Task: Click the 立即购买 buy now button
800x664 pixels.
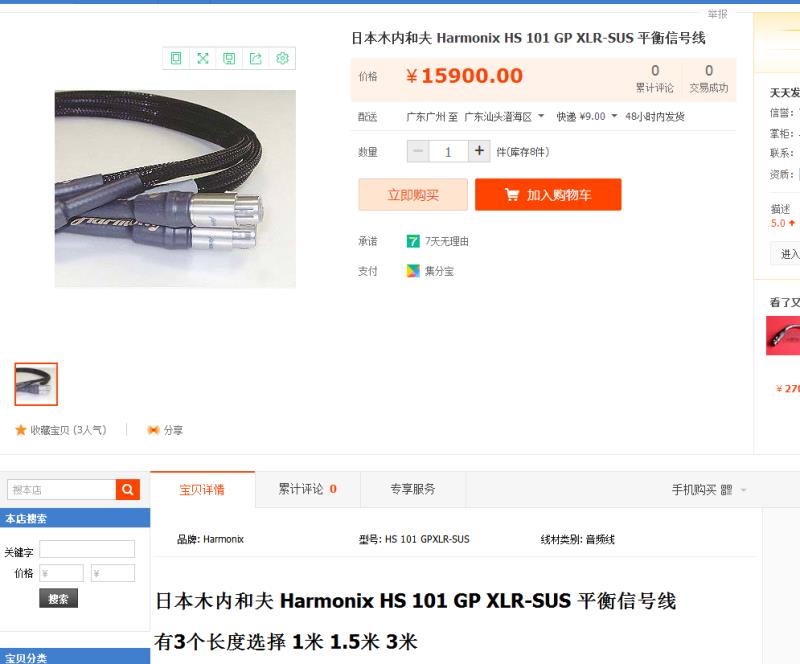Action: (413, 194)
